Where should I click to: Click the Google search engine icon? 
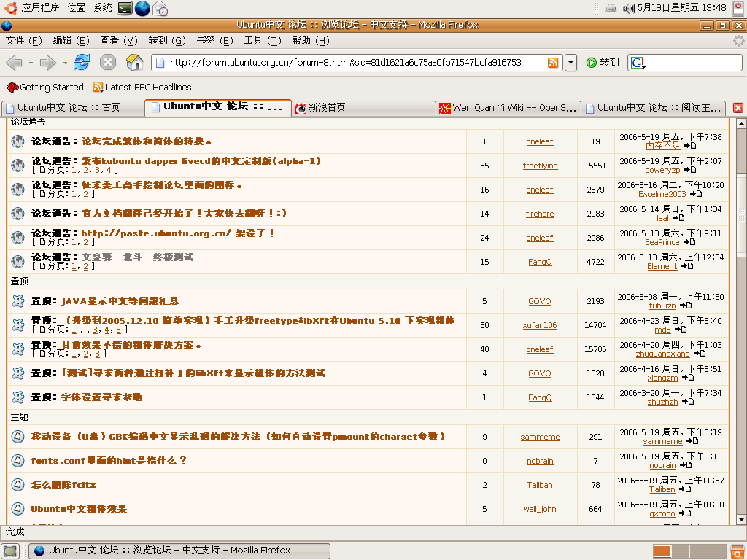638,63
